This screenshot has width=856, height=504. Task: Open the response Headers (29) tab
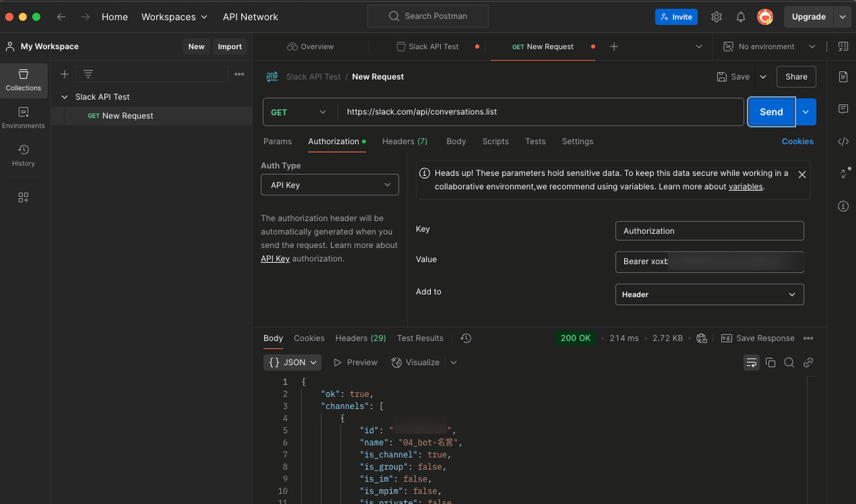pyautogui.click(x=360, y=339)
